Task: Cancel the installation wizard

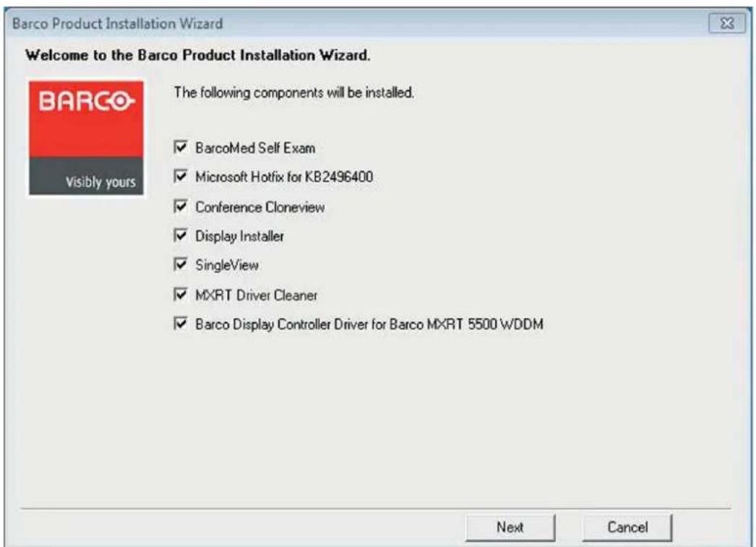Action: [627, 527]
